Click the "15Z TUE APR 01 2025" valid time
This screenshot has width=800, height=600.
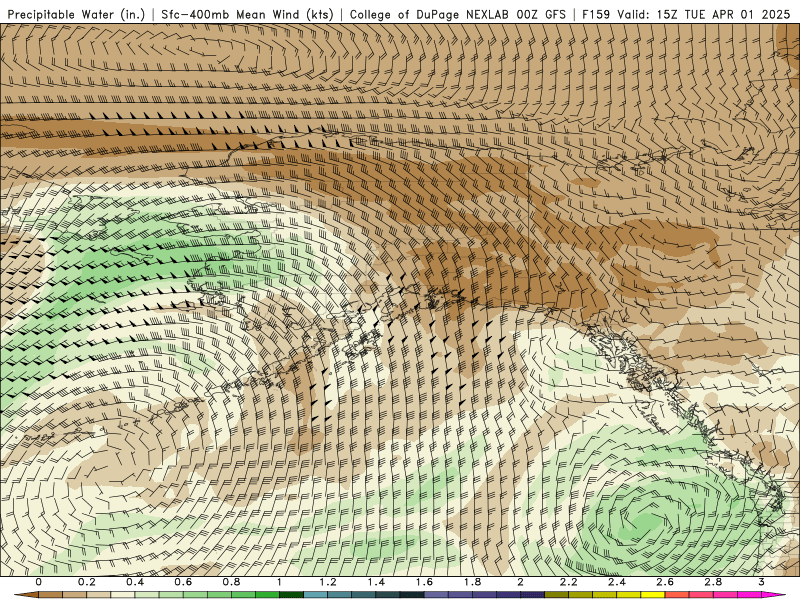(x=723, y=14)
